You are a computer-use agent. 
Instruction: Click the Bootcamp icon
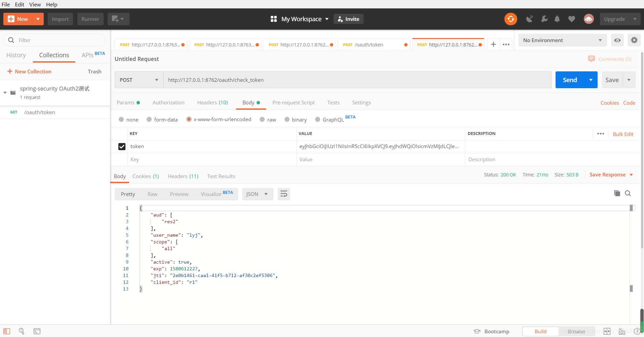tap(477, 331)
